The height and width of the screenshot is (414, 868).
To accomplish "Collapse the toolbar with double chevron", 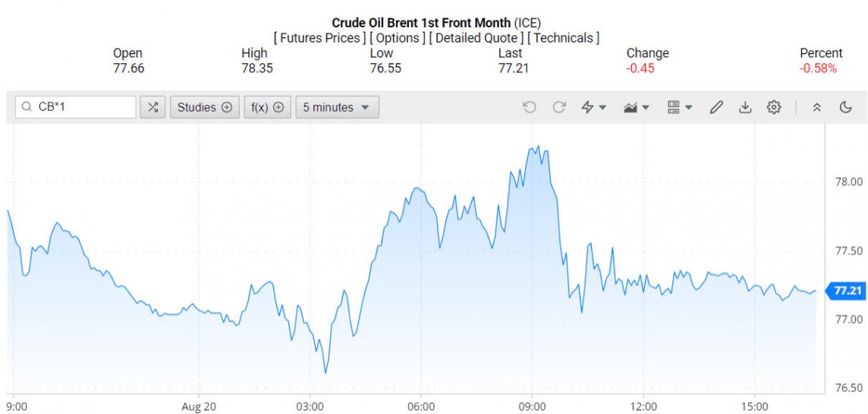I will coord(817,107).
